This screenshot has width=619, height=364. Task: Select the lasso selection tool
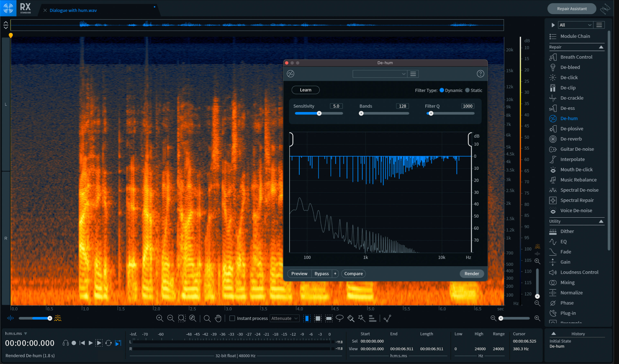point(340,318)
